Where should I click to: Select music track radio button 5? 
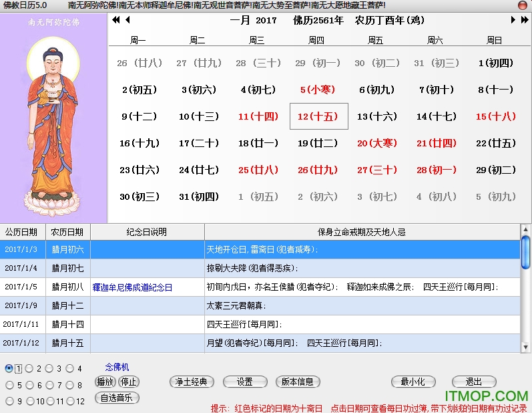[x=9, y=385]
